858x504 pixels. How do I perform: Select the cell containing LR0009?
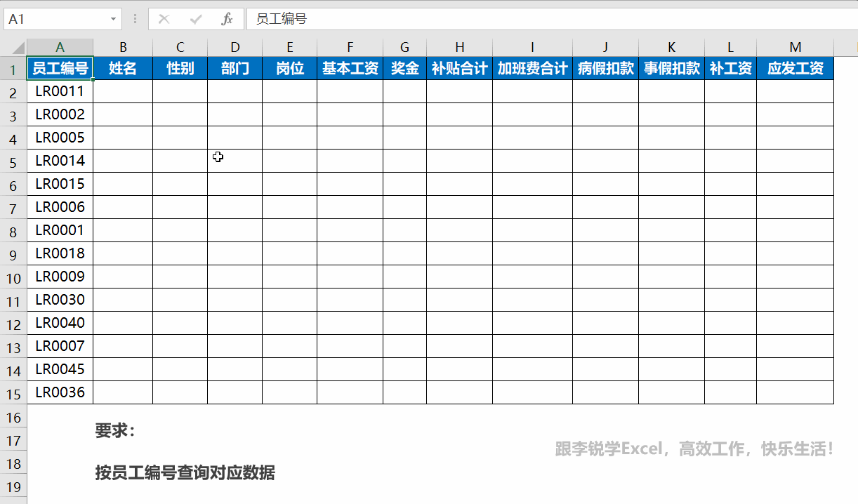click(x=60, y=277)
